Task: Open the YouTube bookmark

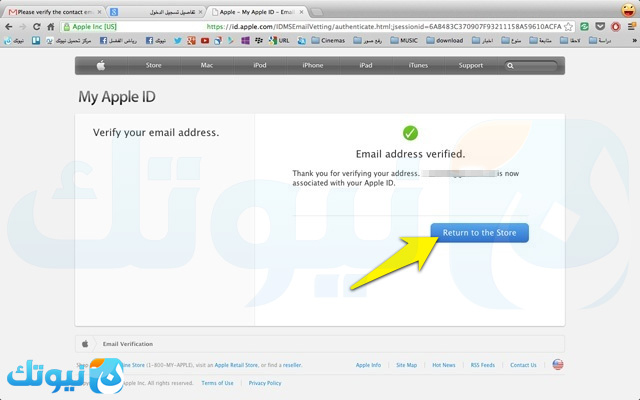Action: point(205,40)
